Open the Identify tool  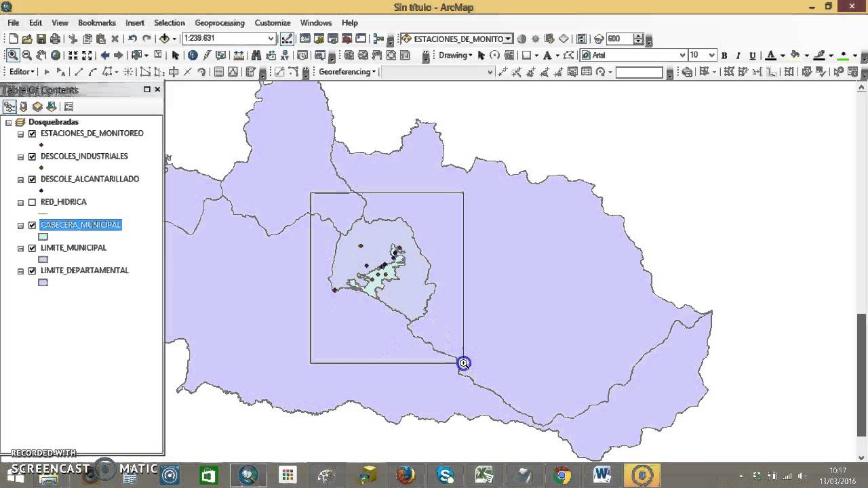(x=192, y=56)
